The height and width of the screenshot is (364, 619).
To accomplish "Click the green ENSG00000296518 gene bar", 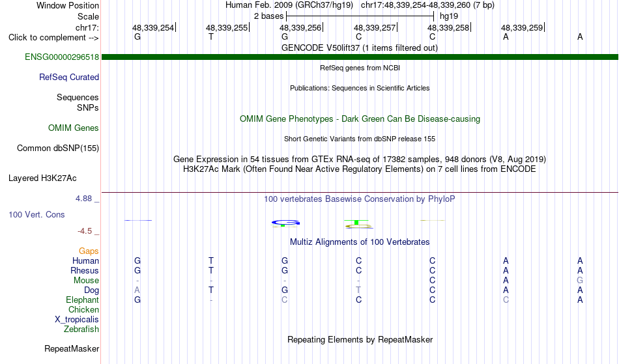I will pos(360,57).
